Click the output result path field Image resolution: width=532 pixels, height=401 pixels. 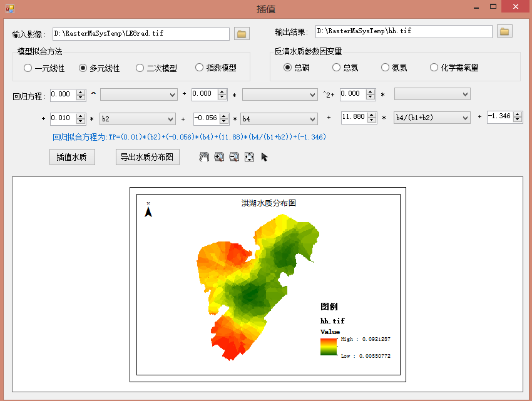tap(404, 31)
